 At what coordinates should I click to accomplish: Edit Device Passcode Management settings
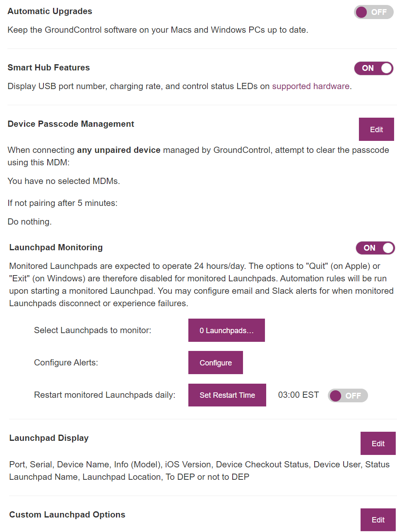376,129
